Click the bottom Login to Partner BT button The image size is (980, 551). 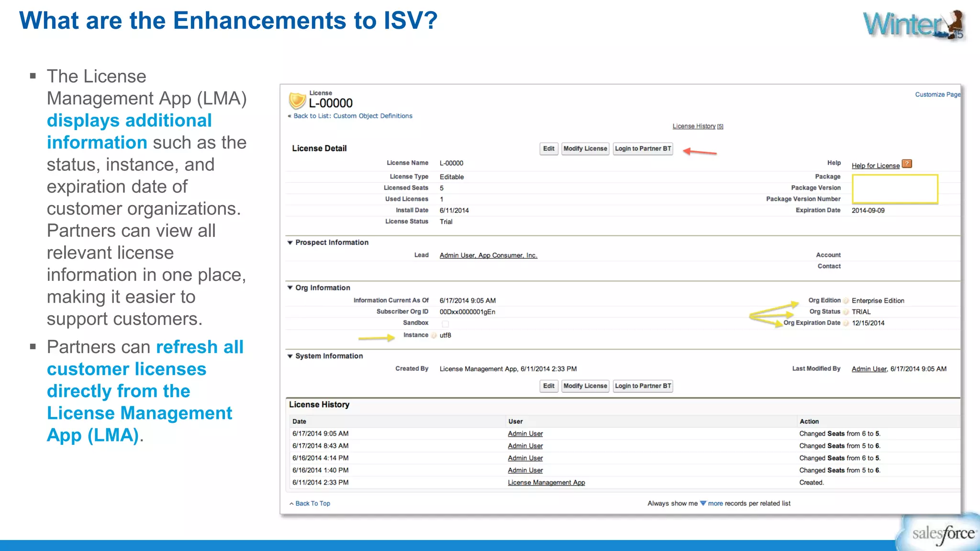coord(643,386)
